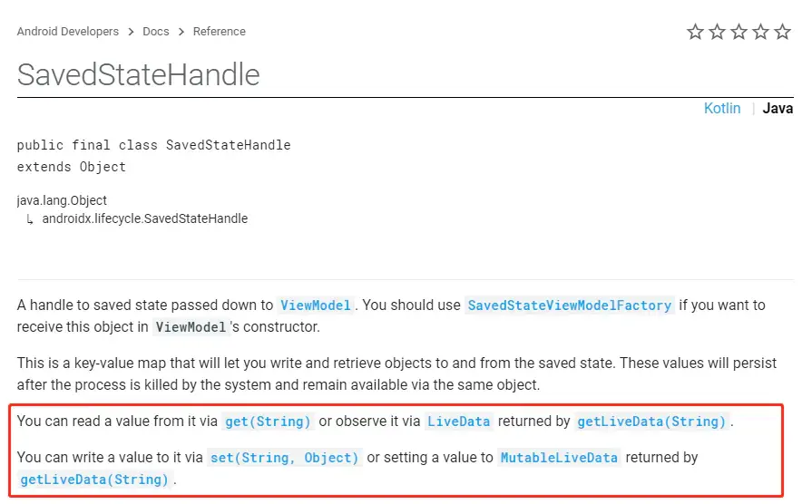Click the chevron between Docs and Reference
This screenshot has height=504, width=812.
pos(181,32)
